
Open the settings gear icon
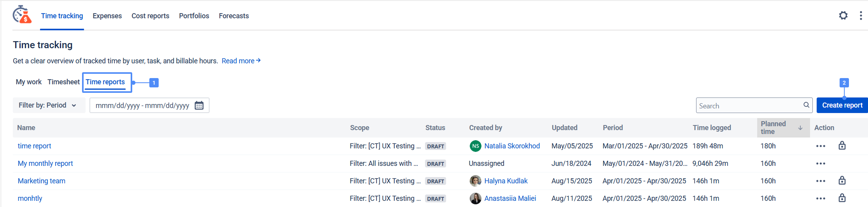pyautogui.click(x=843, y=16)
